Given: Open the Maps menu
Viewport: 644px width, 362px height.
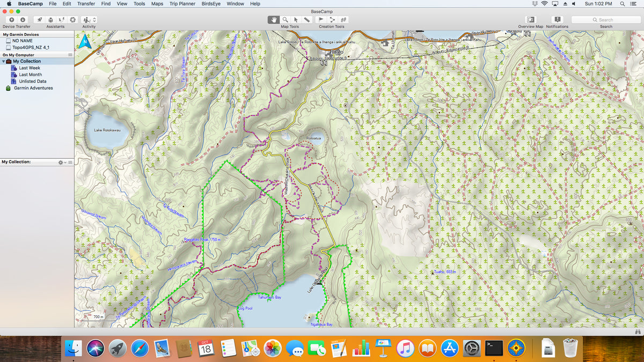Looking at the screenshot, I should click(x=157, y=4).
